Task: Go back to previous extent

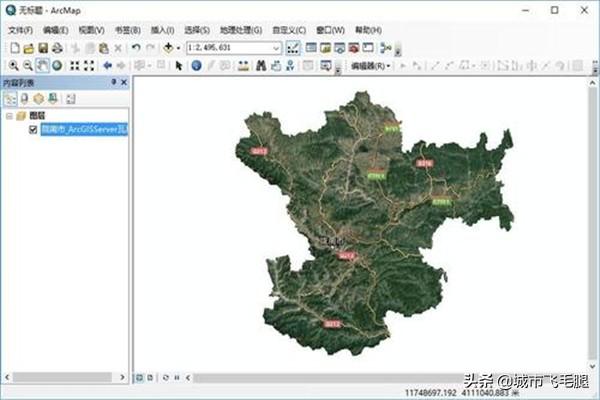Action: (x=108, y=66)
